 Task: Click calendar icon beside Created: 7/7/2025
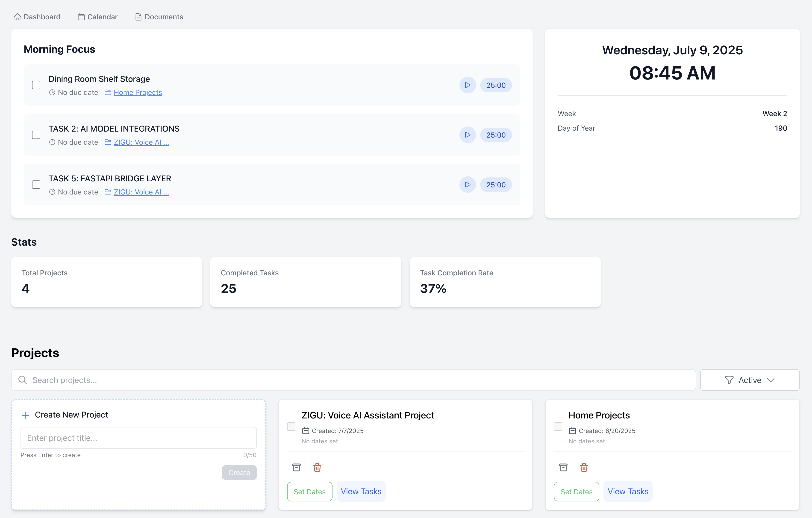[306, 431]
